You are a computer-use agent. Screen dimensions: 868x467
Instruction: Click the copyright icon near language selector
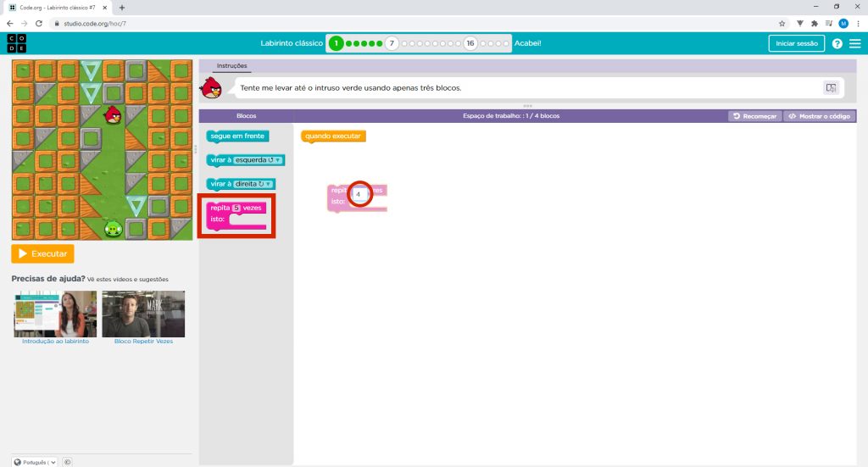tap(67, 462)
